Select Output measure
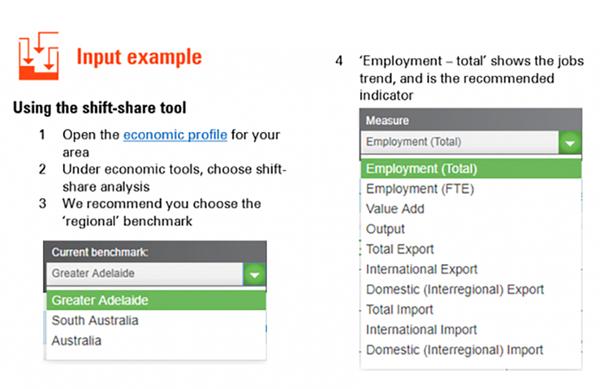The image size is (600, 389). [x=385, y=229]
